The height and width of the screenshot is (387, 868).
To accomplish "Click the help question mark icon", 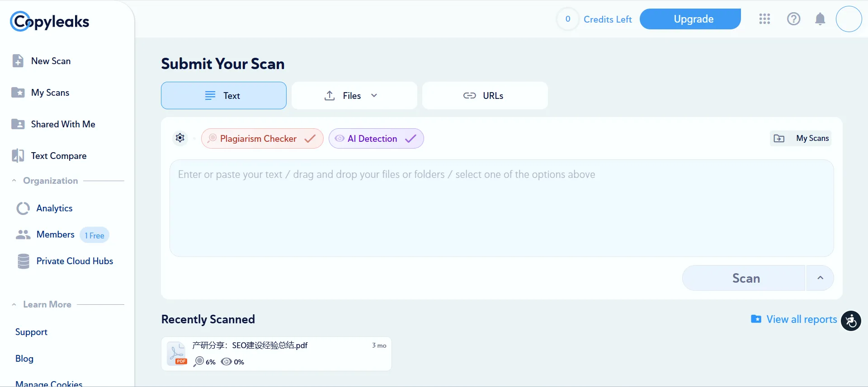I will [x=793, y=19].
